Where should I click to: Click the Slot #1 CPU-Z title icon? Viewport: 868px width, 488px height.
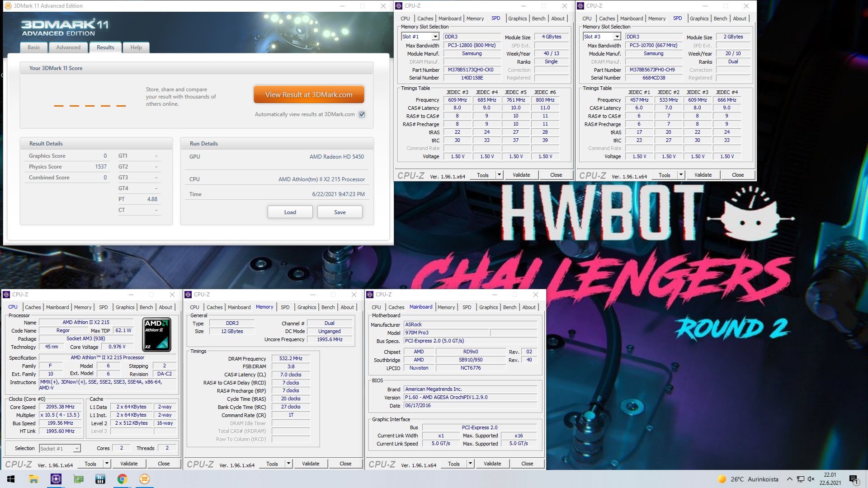point(399,6)
